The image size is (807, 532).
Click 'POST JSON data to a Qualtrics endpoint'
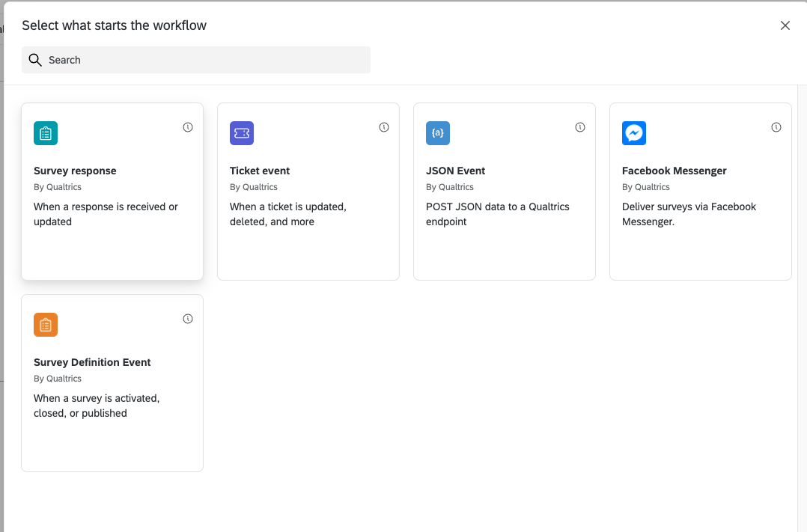click(498, 214)
